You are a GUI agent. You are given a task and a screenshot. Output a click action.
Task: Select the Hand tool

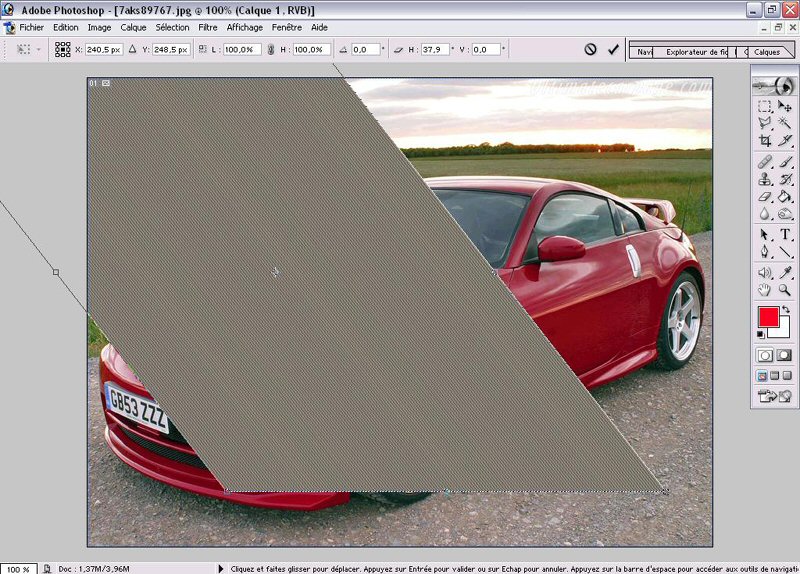765,290
